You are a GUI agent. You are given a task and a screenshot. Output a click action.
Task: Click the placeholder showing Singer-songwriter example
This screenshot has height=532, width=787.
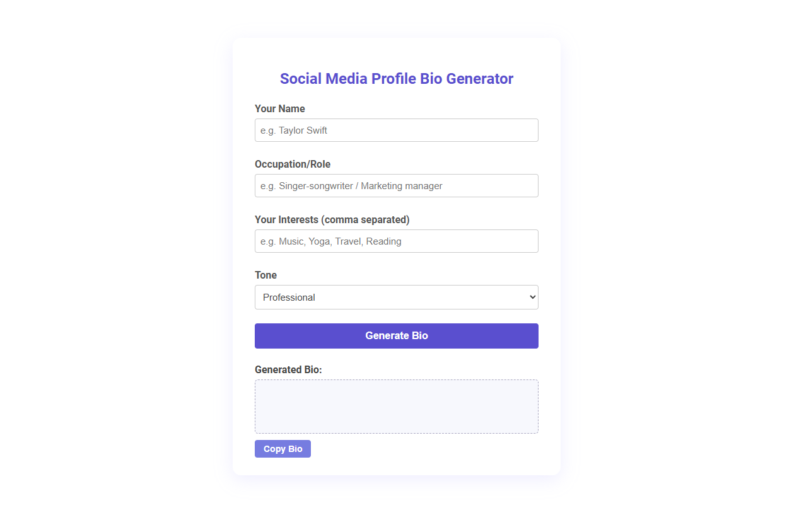[x=351, y=185]
